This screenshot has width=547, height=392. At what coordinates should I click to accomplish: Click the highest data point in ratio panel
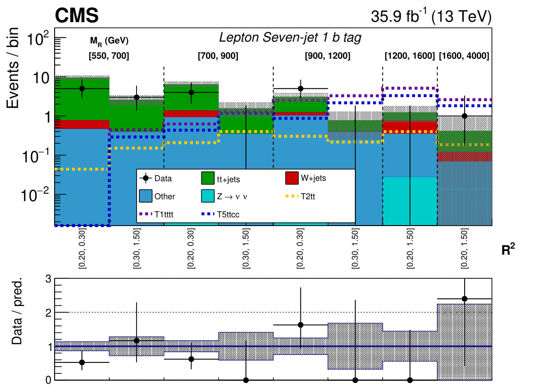[x=464, y=299]
